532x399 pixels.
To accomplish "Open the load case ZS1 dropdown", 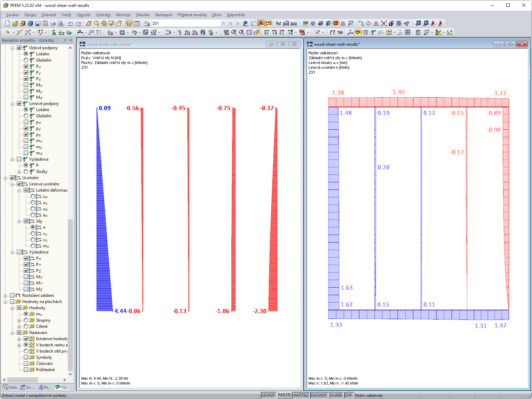I will point(223,23).
